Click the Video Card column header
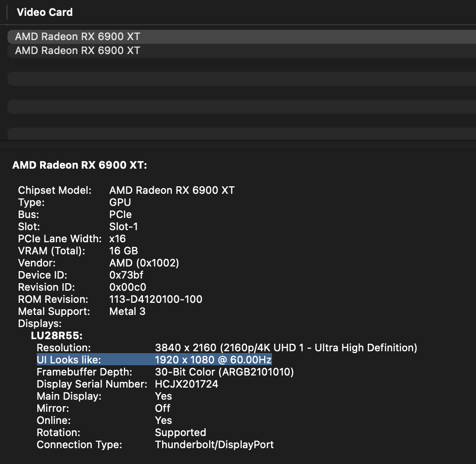 click(x=45, y=12)
